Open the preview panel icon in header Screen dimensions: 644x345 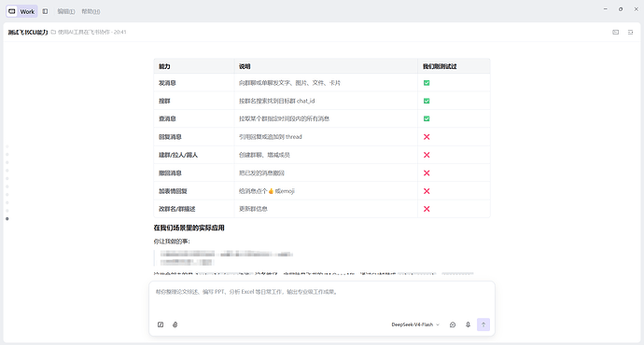(x=616, y=32)
